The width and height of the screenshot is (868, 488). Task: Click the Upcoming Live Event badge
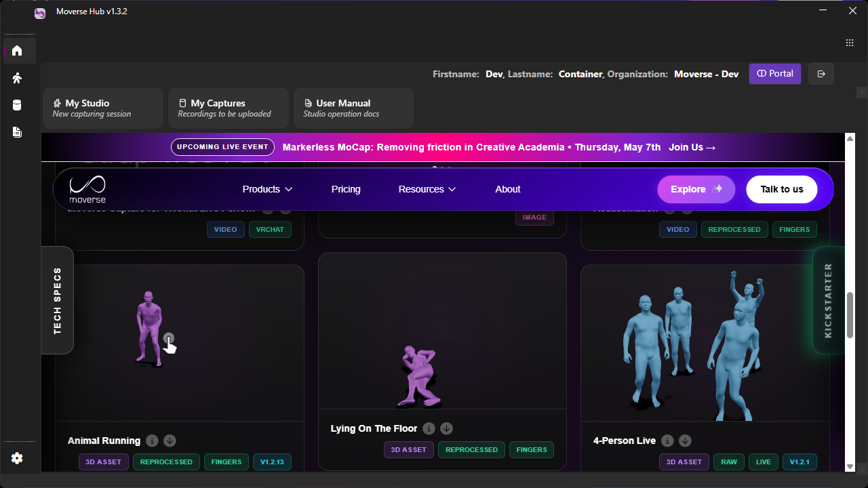[222, 147]
